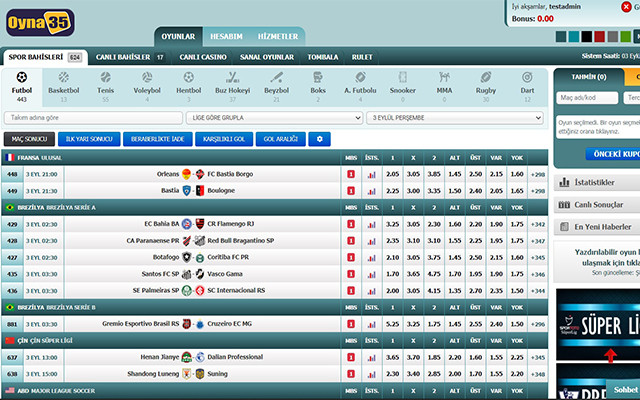Screen dimensions: 640x400
Task: Expand more bets +342 for EC Bahia match
Action: click(x=538, y=224)
